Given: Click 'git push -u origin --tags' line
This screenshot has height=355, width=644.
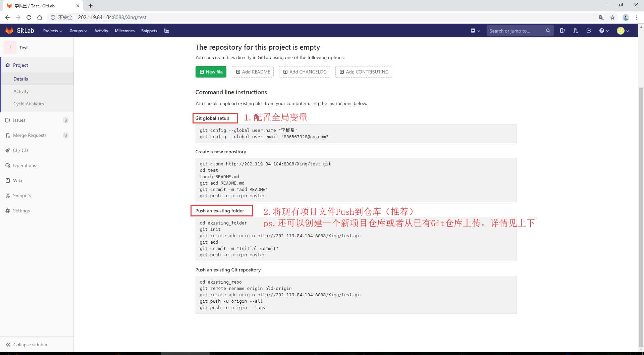Looking at the screenshot, I should coord(232,307).
